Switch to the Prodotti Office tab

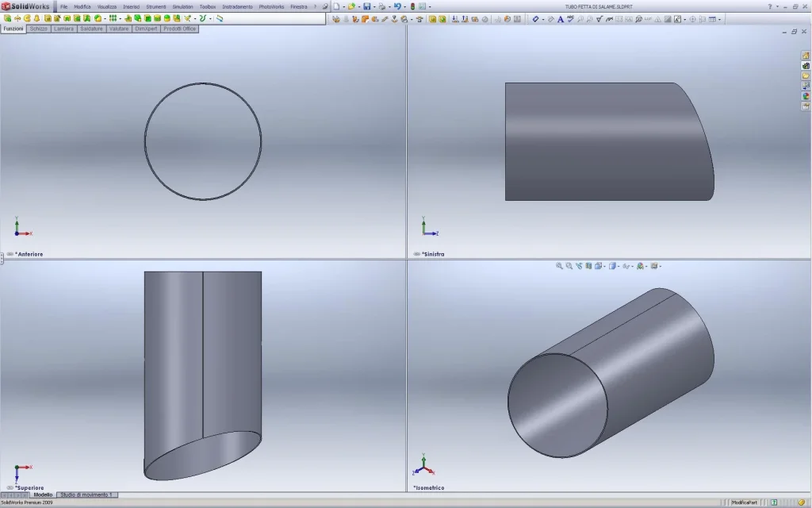(180, 29)
